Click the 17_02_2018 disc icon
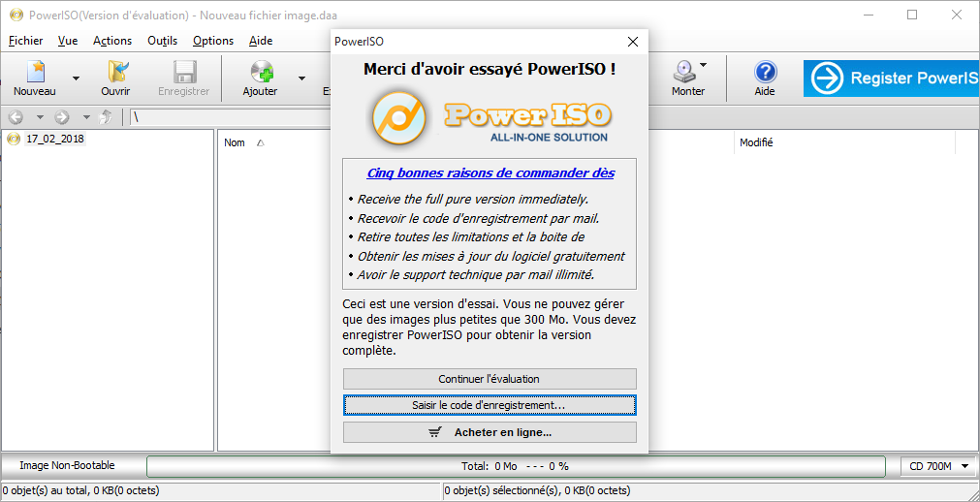Image resolution: width=980 pixels, height=502 pixels. (14, 139)
